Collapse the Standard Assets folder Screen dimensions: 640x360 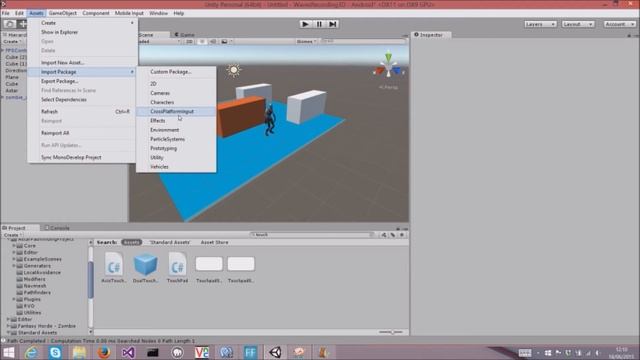point(9,333)
